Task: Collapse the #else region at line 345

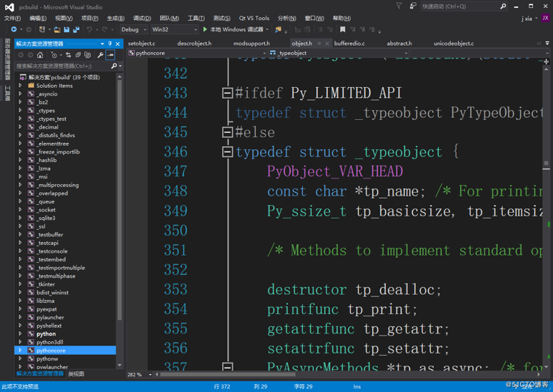Action: [x=227, y=132]
